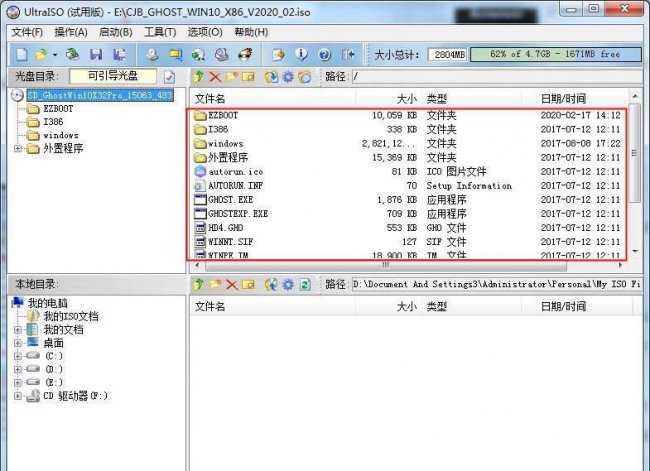Click the gear icon in local pane toolbar

pos(288,284)
